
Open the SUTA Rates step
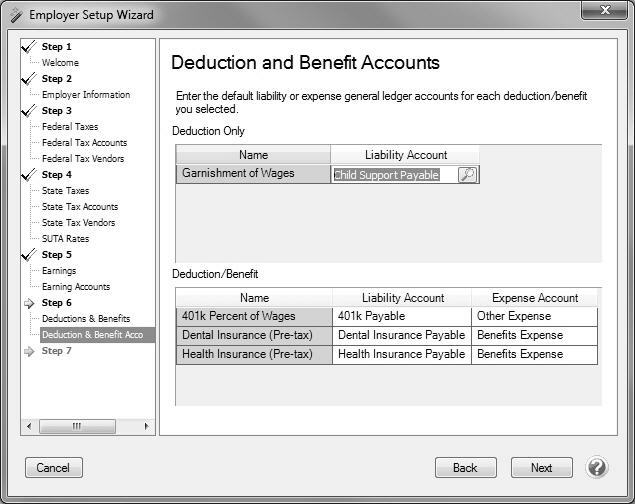pyautogui.click(x=65, y=239)
